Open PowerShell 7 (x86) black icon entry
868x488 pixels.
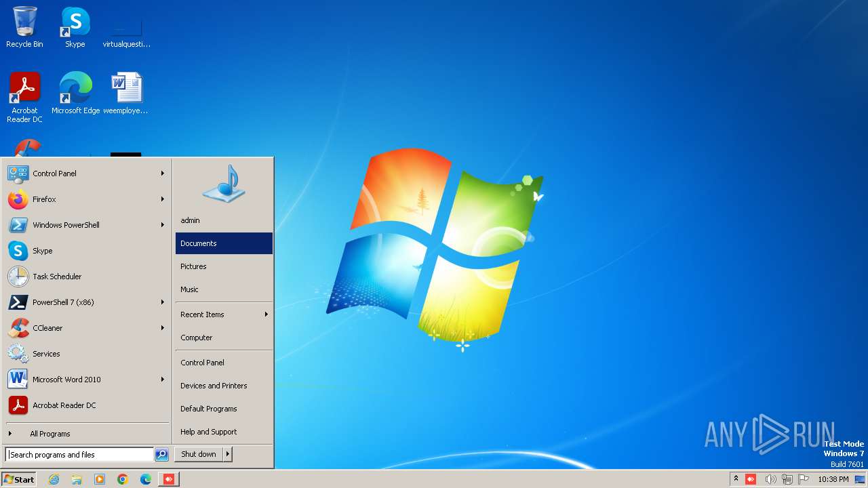18,302
